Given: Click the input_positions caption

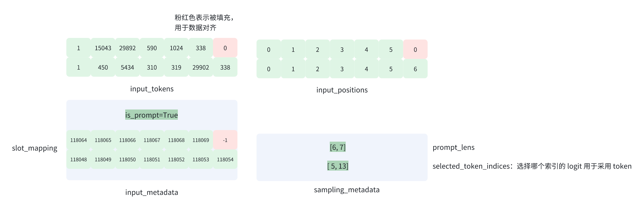Looking at the screenshot, I should [342, 90].
